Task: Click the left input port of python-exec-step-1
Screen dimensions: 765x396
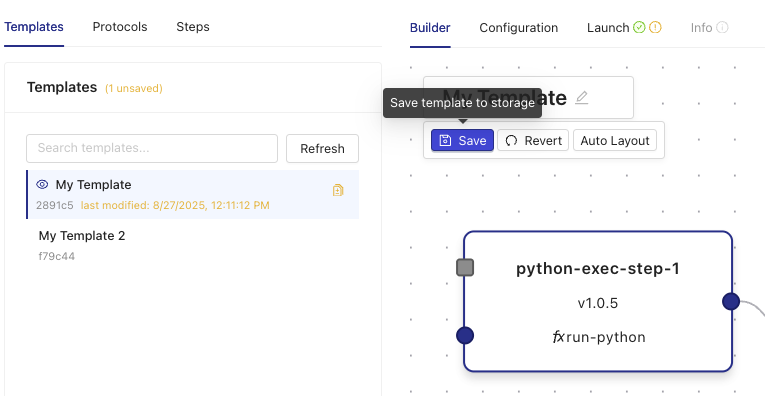Action: [465, 336]
